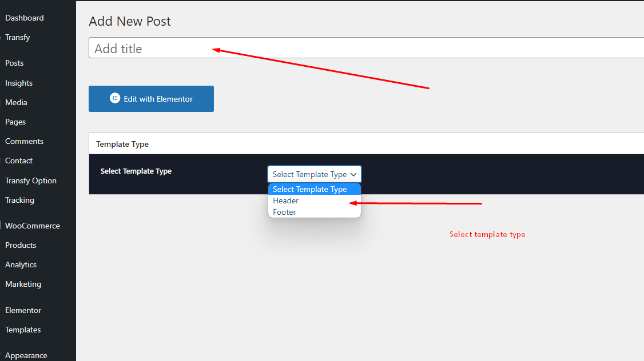Open the Select Template Type dropdown
The width and height of the screenshot is (644, 361).
click(x=314, y=174)
